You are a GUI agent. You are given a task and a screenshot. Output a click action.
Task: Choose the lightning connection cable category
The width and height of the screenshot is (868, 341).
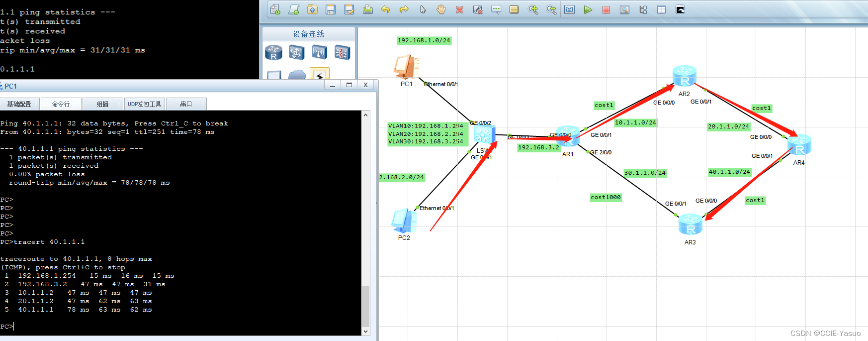[319, 74]
